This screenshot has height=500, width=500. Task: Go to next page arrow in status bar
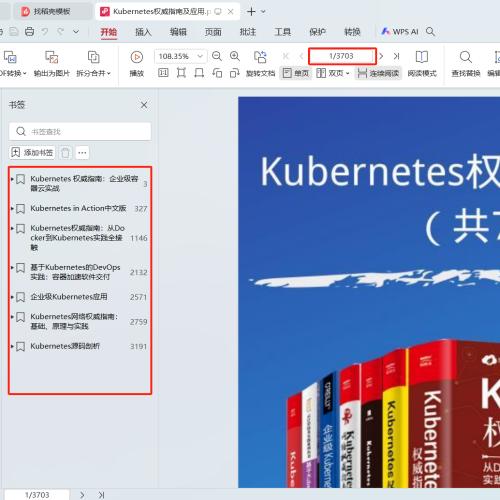(82, 495)
